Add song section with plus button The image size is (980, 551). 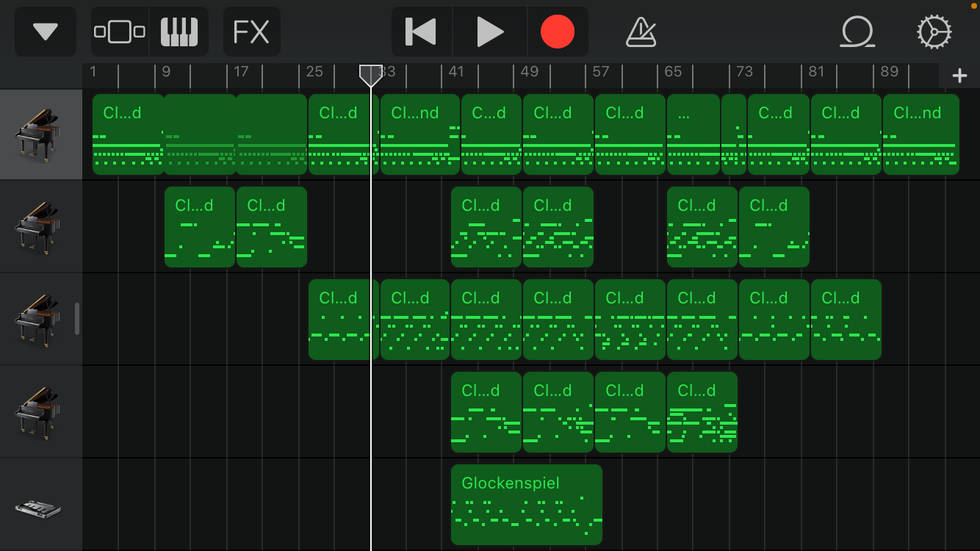[959, 76]
